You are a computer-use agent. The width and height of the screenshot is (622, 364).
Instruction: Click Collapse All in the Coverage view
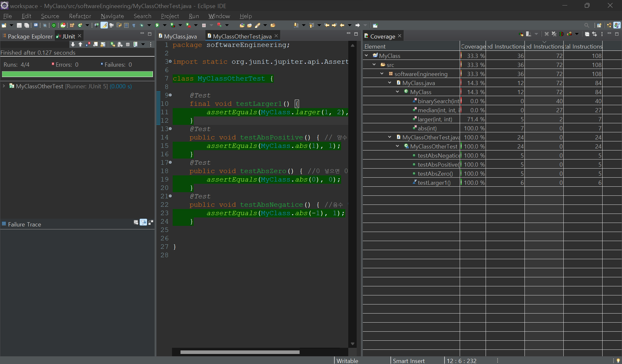[587, 34]
